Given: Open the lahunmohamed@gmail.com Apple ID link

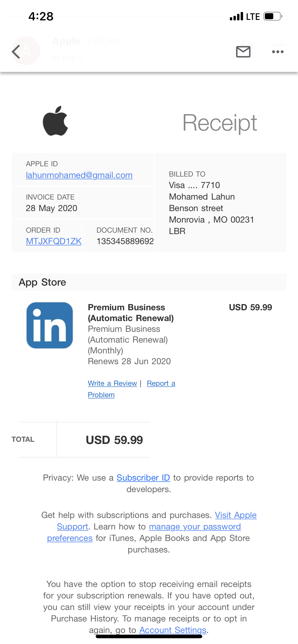Looking at the screenshot, I should [x=79, y=175].
